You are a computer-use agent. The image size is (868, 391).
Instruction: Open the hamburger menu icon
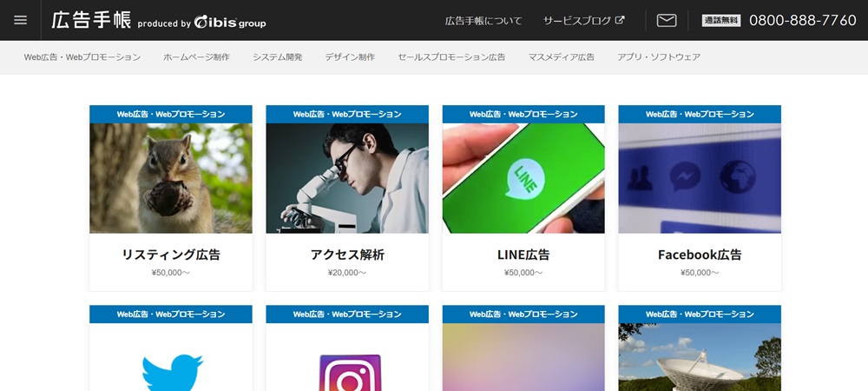[x=21, y=20]
